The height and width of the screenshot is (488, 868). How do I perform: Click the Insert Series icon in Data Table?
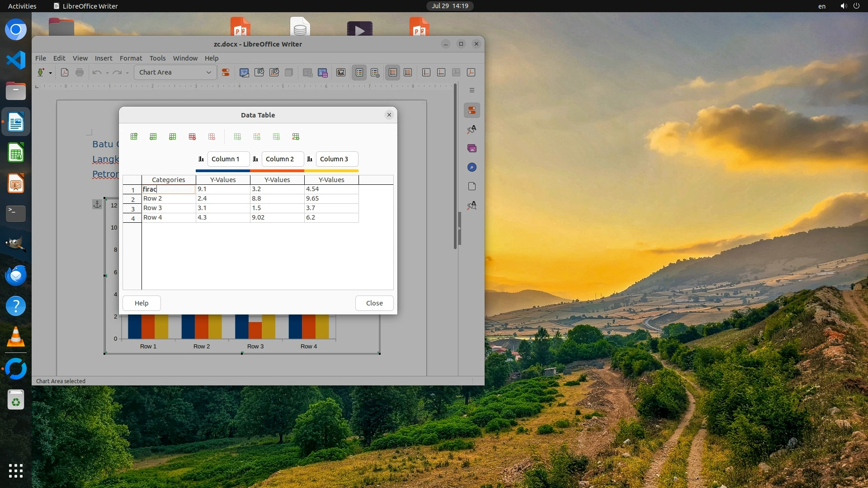click(x=153, y=136)
